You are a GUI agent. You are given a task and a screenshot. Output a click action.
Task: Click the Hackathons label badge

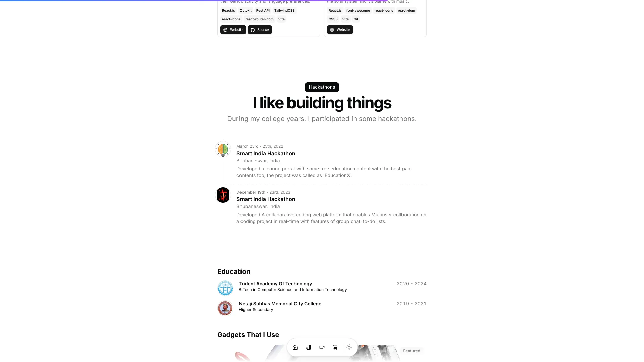click(322, 87)
